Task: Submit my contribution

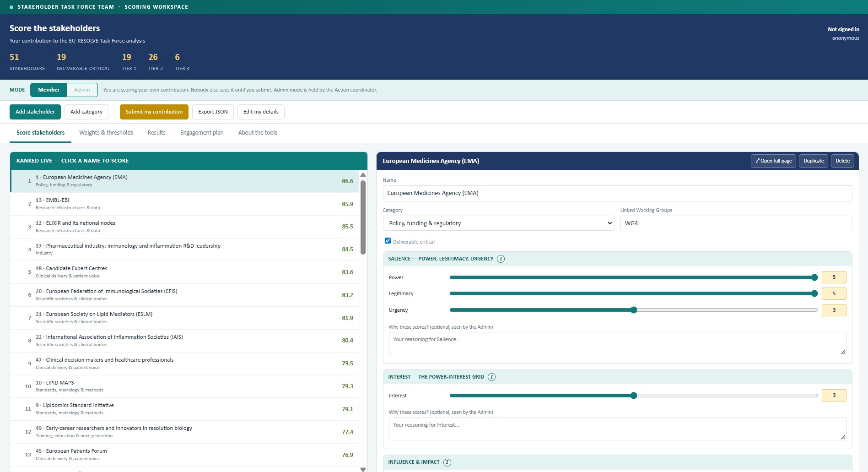Action: [x=154, y=112]
